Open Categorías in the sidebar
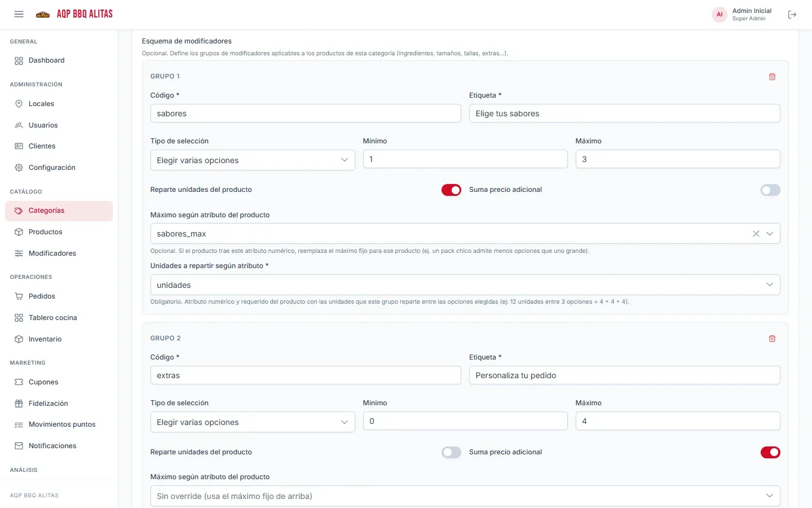 tap(59, 211)
